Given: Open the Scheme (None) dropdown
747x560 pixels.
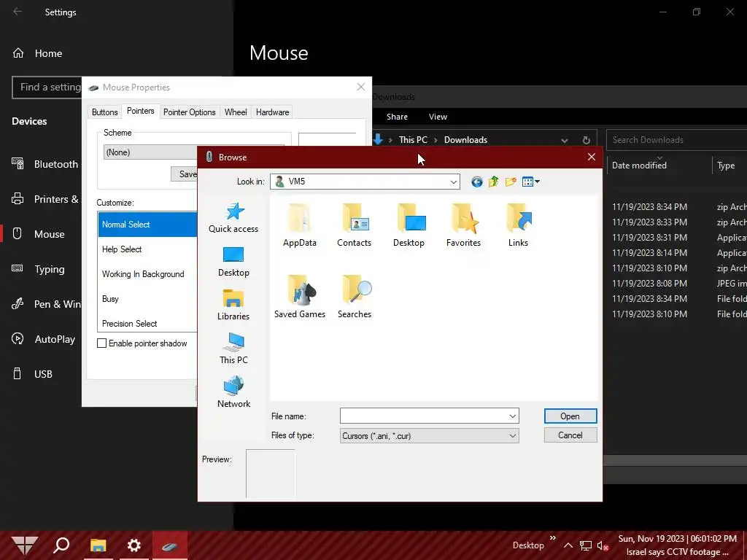Looking at the screenshot, I should tap(150, 152).
